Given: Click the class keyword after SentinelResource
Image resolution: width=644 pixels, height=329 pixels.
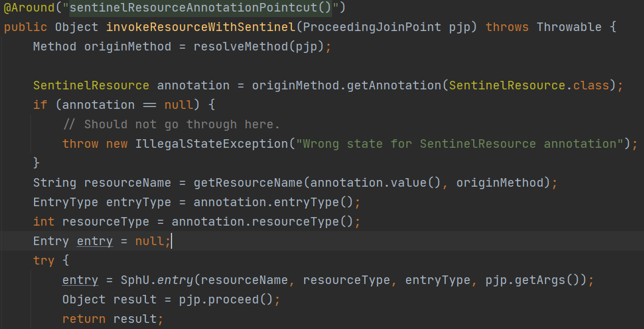Looking at the screenshot, I should (x=590, y=86).
